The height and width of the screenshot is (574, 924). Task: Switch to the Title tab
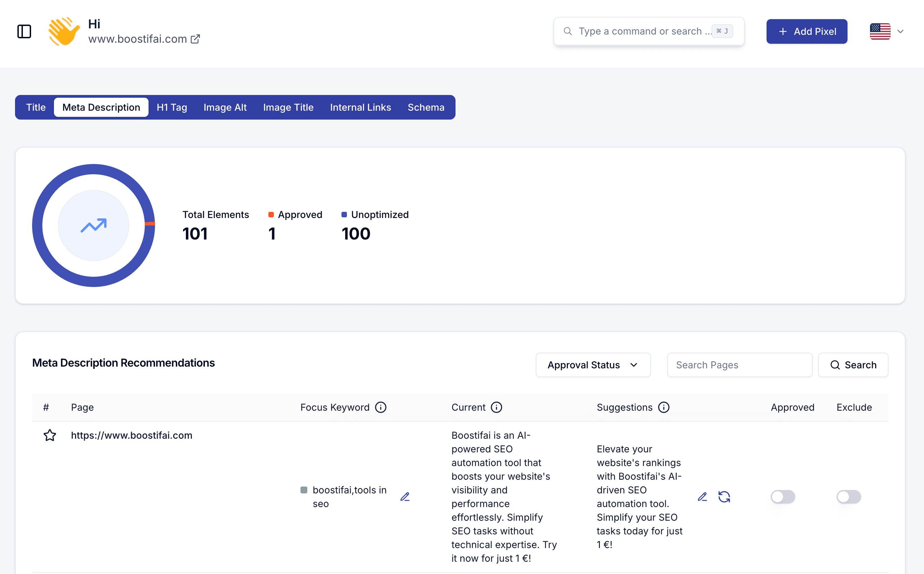coord(36,107)
